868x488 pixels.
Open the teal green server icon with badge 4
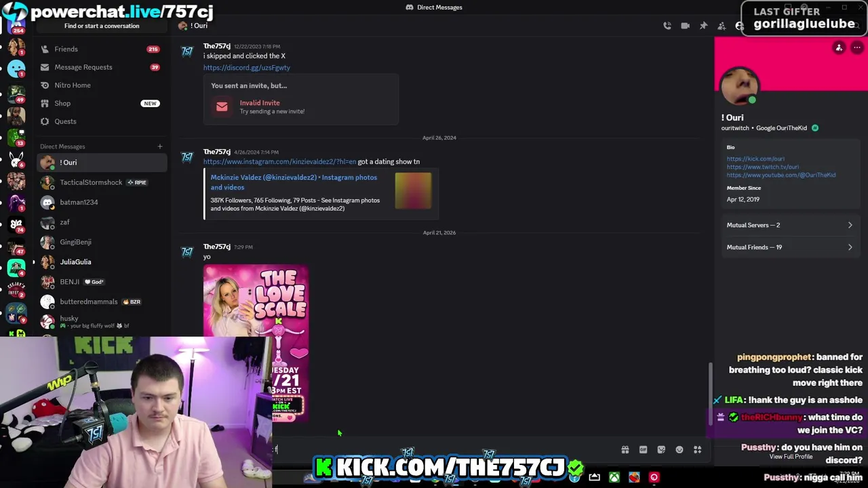click(x=16, y=269)
